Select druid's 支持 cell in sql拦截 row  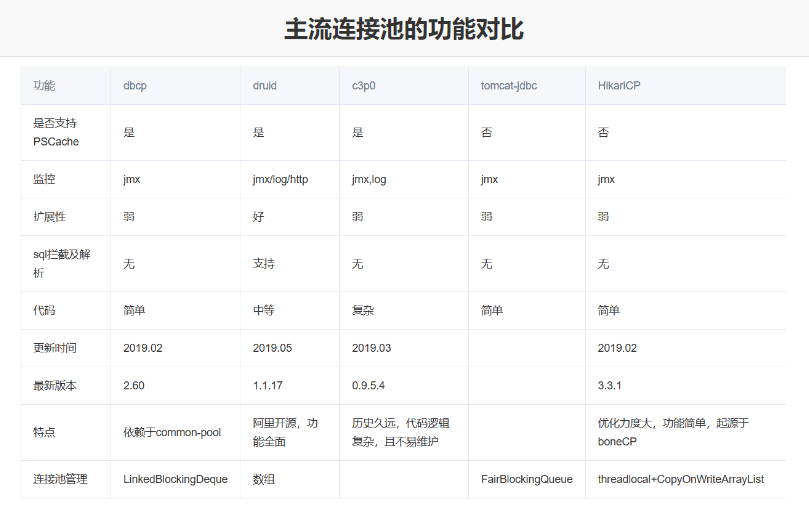(264, 264)
